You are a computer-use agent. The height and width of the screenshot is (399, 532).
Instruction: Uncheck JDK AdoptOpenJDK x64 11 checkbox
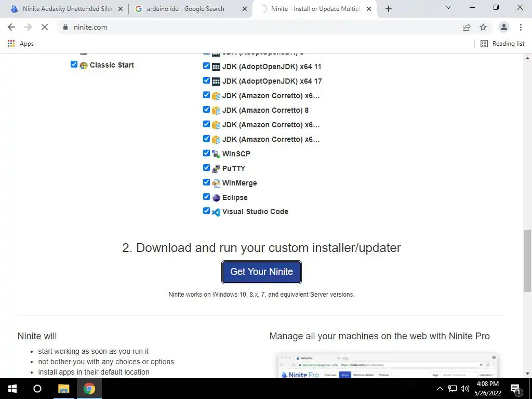206,65
